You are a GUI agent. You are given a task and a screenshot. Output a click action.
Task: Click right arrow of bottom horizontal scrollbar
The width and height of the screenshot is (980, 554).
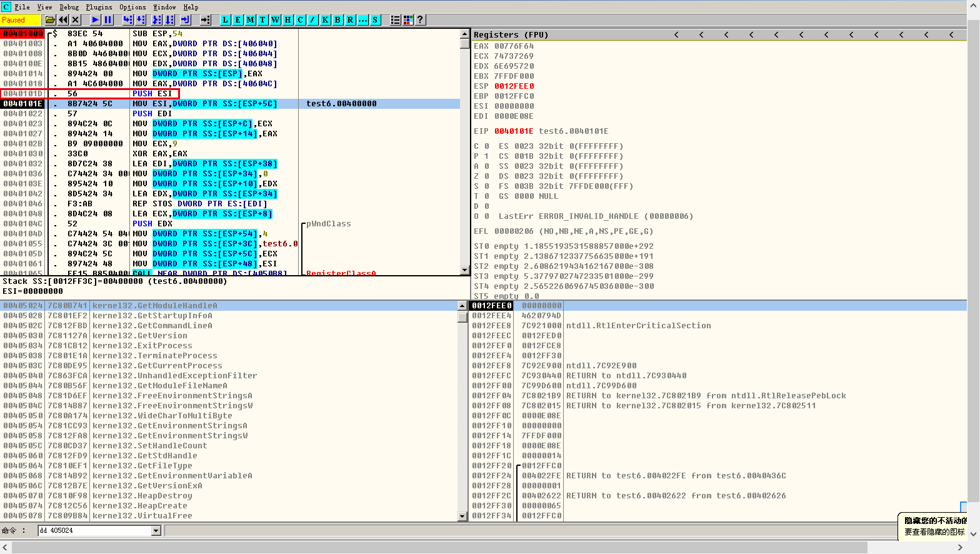[x=961, y=547]
